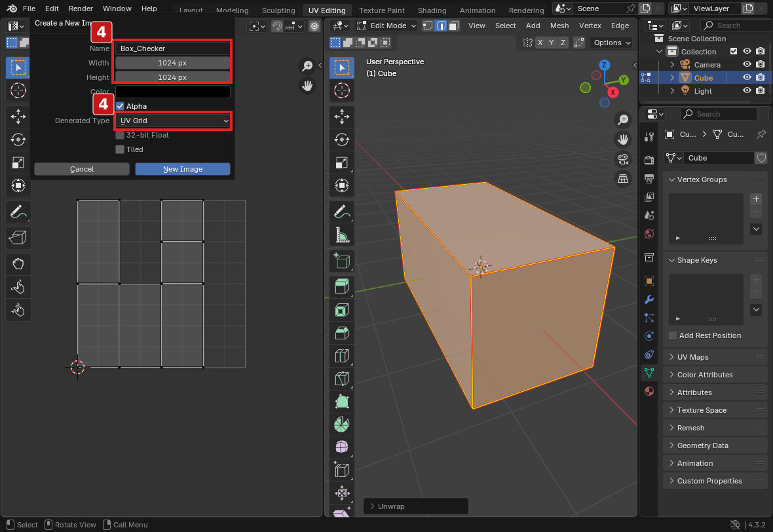This screenshot has width=773, height=532.
Task: Select the Add Cube tool
Action: tap(342, 261)
